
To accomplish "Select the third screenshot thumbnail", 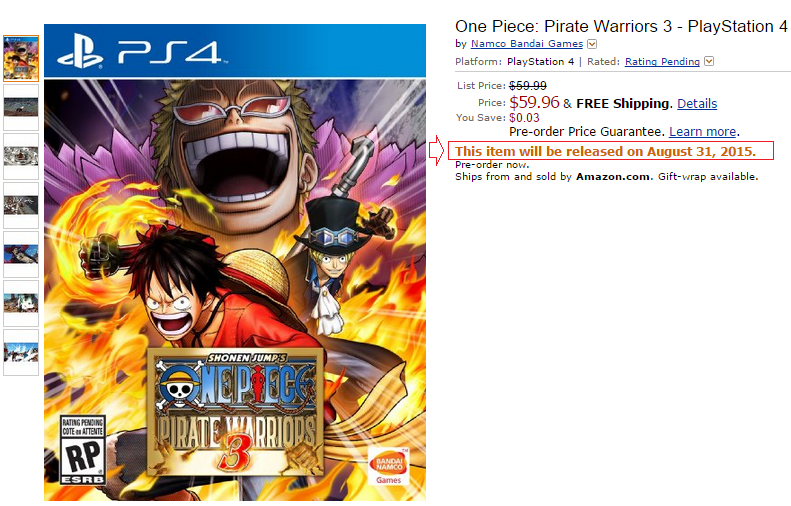I will point(21,156).
